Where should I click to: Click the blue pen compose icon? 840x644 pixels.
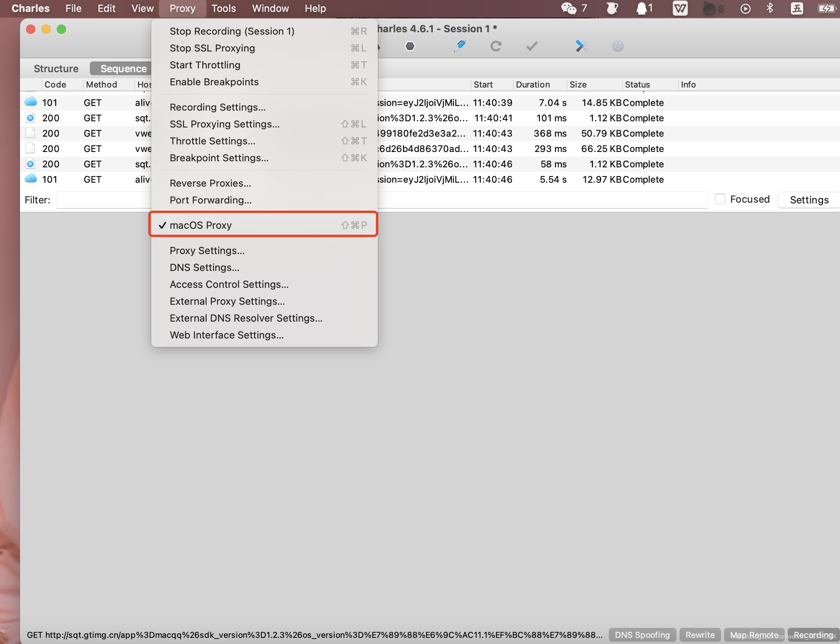(460, 46)
